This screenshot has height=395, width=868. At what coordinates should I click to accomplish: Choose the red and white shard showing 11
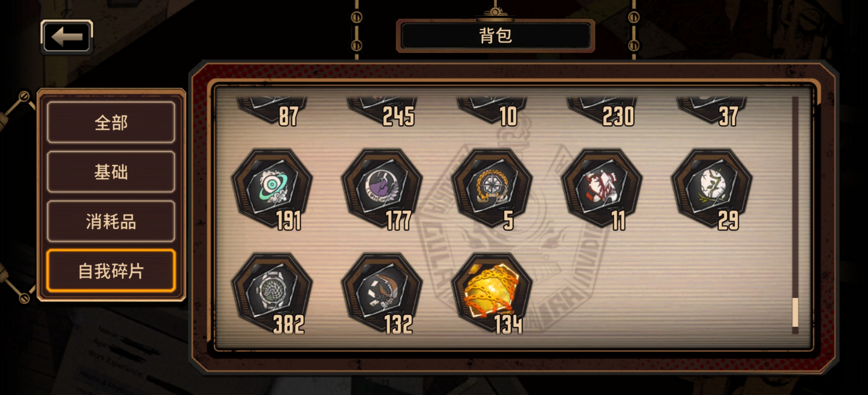(x=602, y=188)
